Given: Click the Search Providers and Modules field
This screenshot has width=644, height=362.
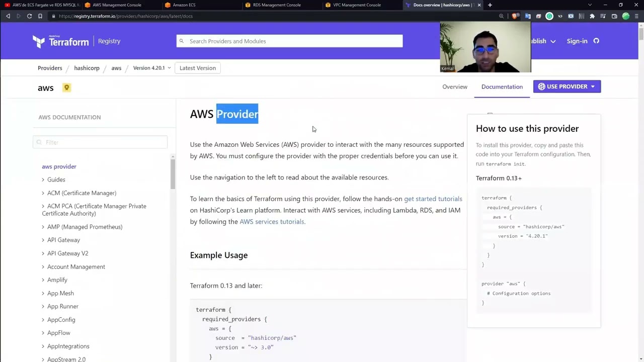Looking at the screenshot, I should [289, 41].
